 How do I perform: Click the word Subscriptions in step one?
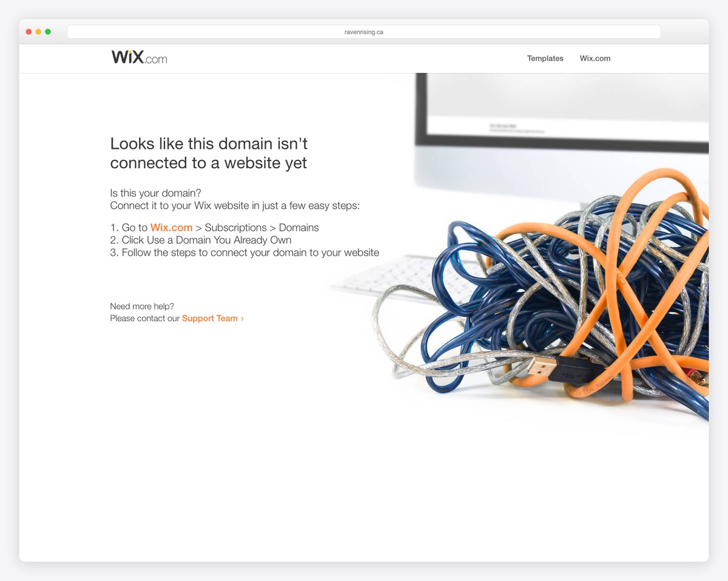click(235, 228)
